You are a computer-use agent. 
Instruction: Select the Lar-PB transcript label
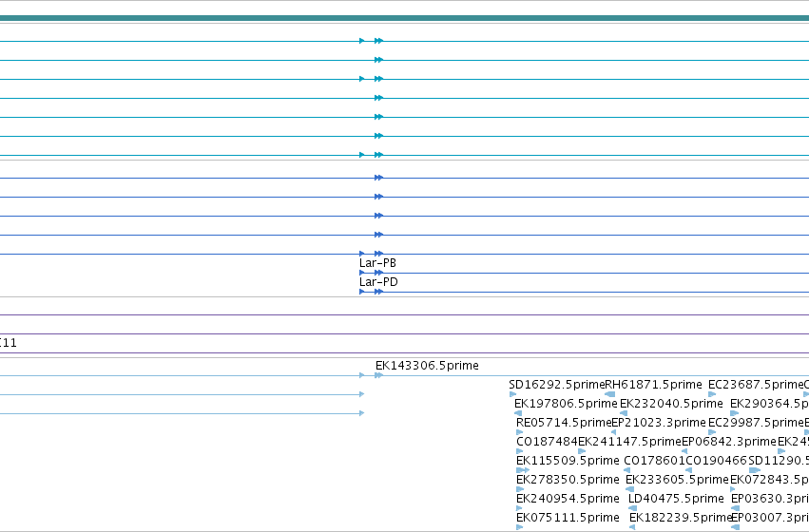tap(377, 263)
